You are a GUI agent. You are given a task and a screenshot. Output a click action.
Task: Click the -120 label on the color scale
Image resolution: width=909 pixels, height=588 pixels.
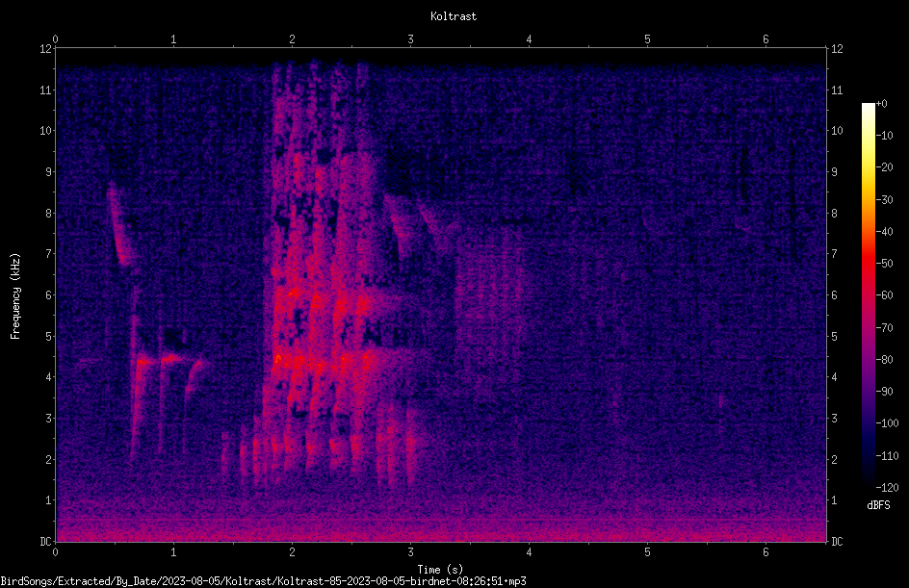(887, 487)
